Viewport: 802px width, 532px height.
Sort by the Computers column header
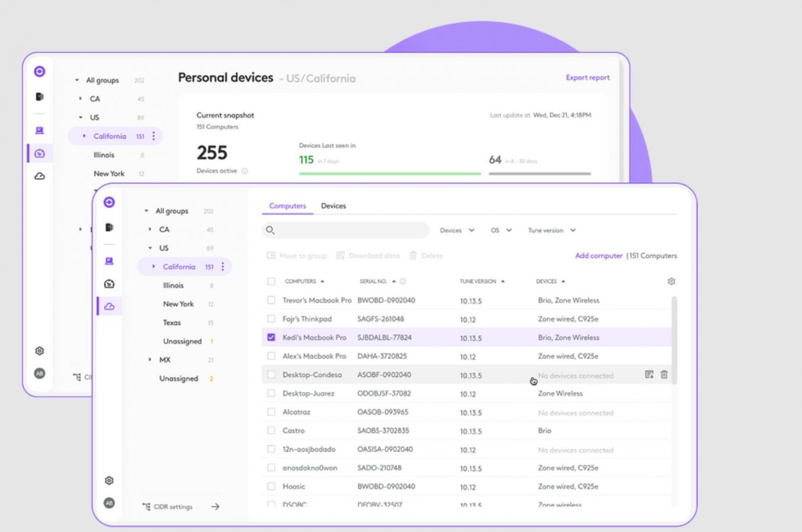tap(304, 281)
